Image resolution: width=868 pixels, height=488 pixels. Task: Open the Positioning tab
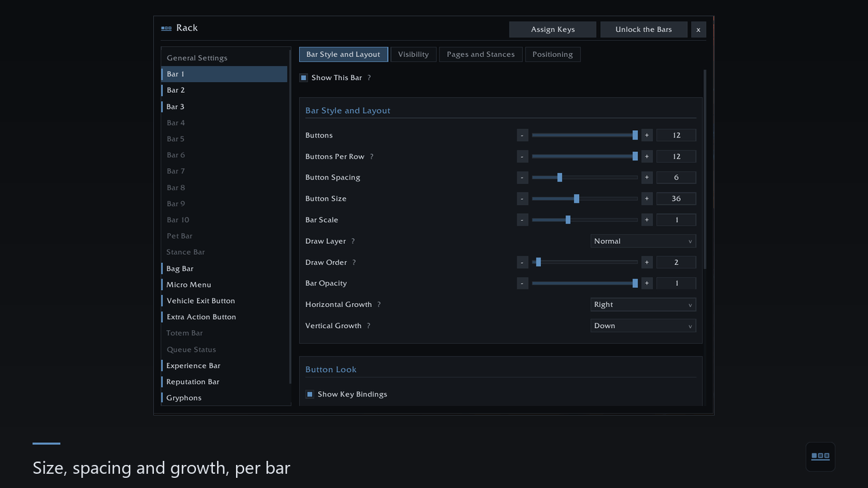point(553,54)
